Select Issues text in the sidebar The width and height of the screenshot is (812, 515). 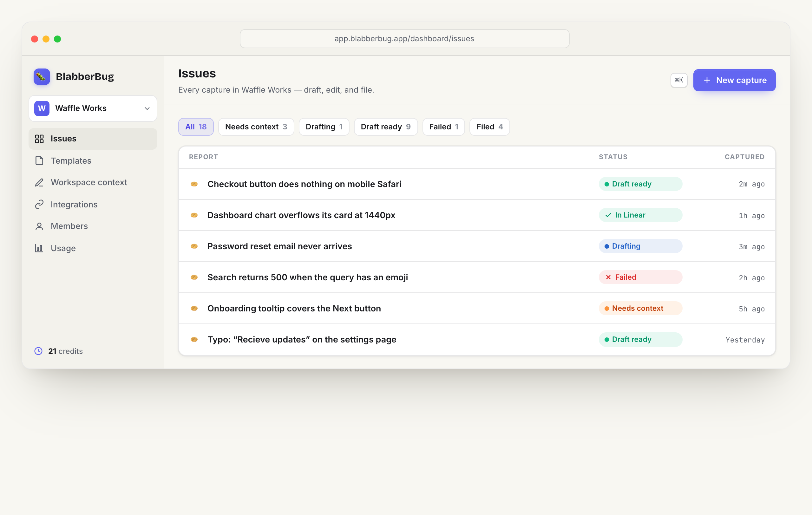(64, 139)
